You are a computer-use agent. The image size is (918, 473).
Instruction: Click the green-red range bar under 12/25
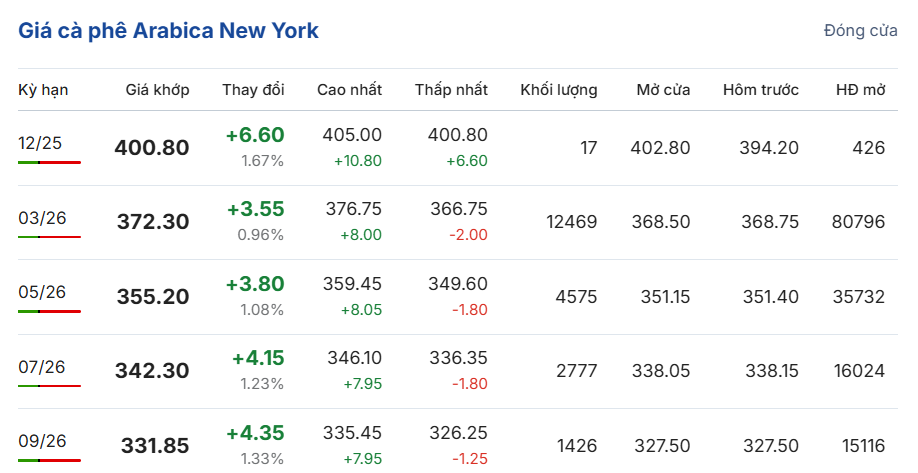pos(49,162)
